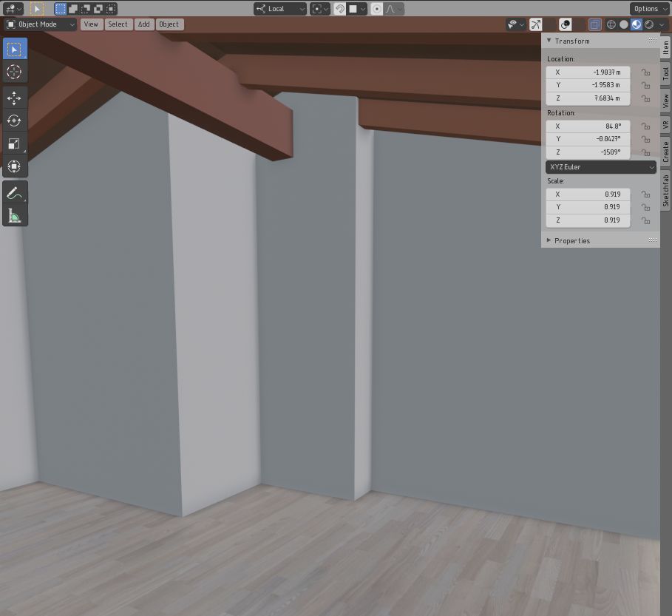672x616 pixels.
Task: Click the tweak select arrow icon in header
Action: point(37,9)
